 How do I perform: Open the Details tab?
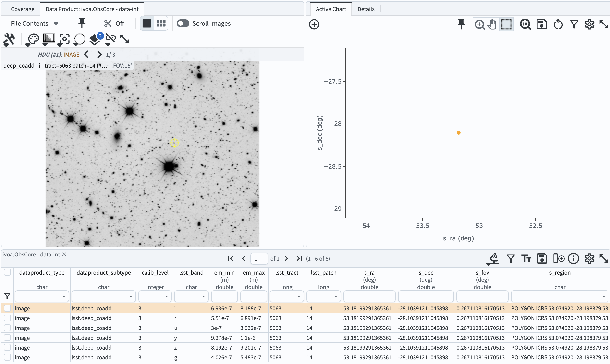coord(366,9)
